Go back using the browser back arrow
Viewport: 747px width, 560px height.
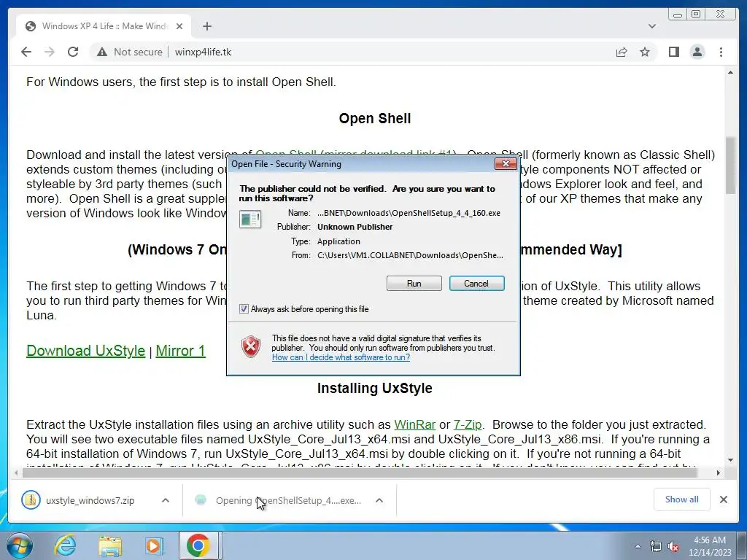[x=26, y=52]
